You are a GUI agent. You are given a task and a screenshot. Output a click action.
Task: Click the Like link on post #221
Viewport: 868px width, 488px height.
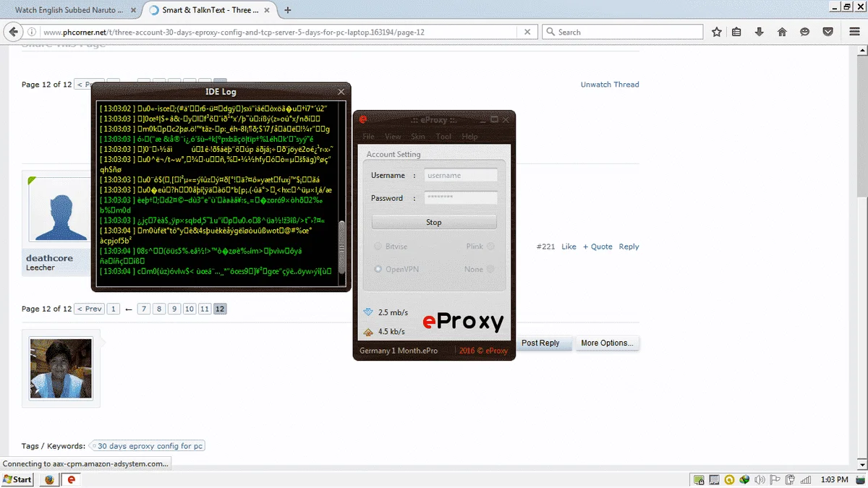[569, 247]
